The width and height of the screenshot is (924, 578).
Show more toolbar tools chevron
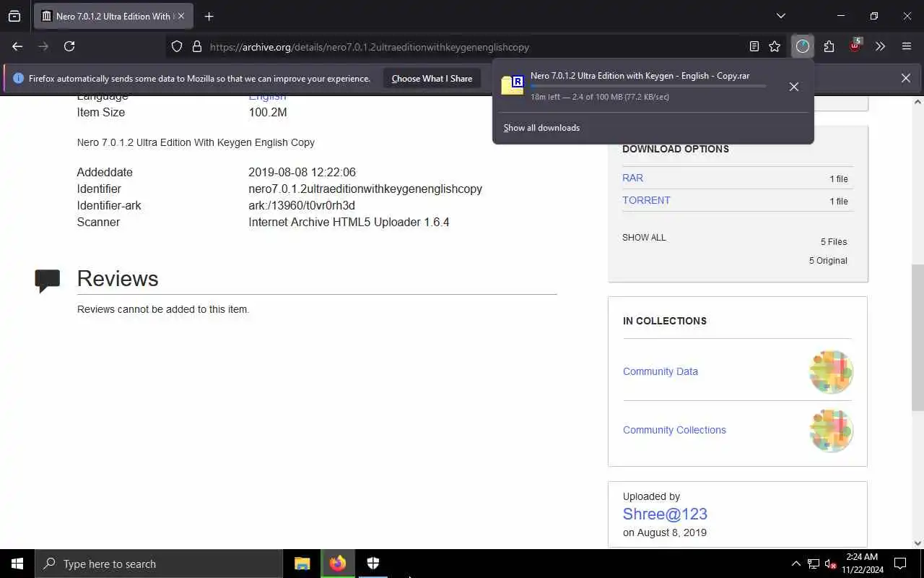(880, 46)
